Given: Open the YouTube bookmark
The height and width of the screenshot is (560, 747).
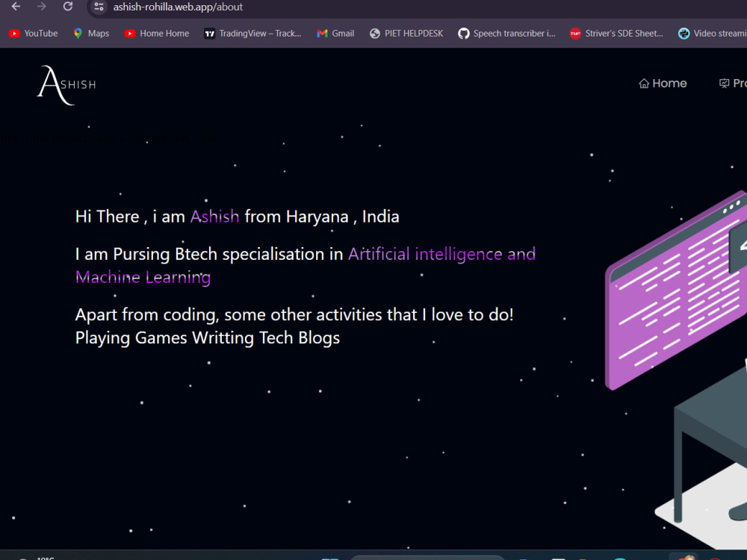Looking at the screenshot, I should [34, 34].
